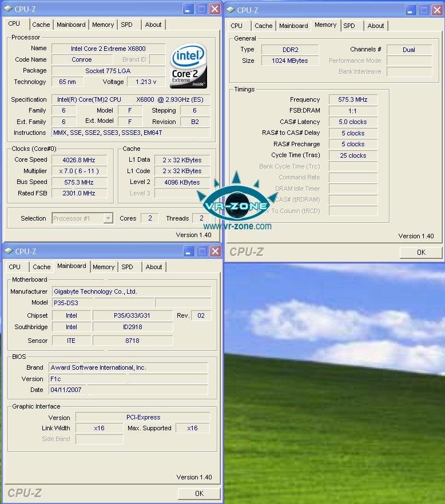Open the Processor #1 selection dropdown
The width and height of the screenshot is (445, 504).
[x=109, y=218]
